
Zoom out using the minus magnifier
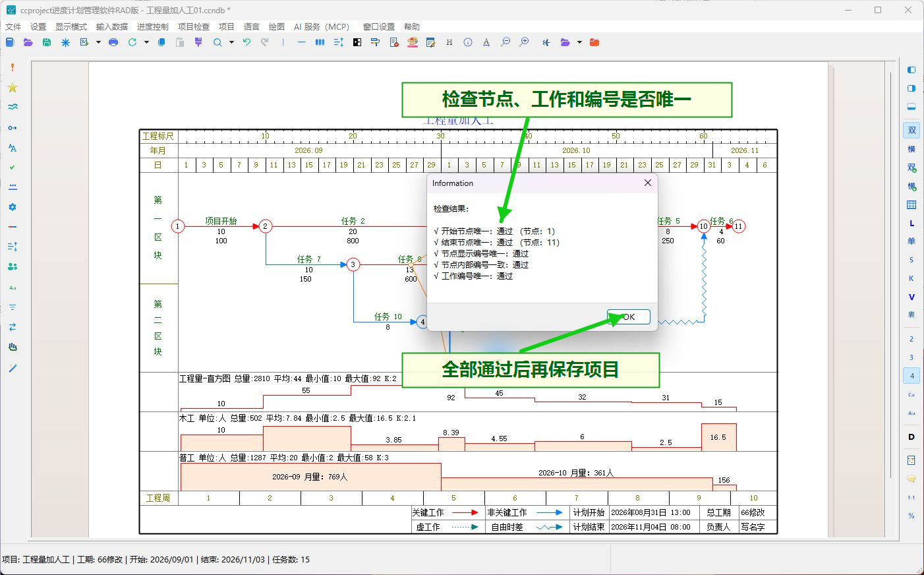pyautogui.click(x=505, y=42)
